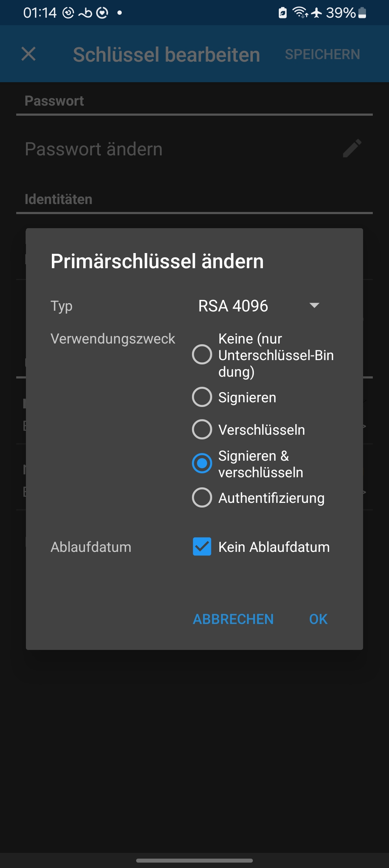The width and height of the screenshot is (389, 868).
Task: Expand the key type selection arrow
Action: click(314, 305)
